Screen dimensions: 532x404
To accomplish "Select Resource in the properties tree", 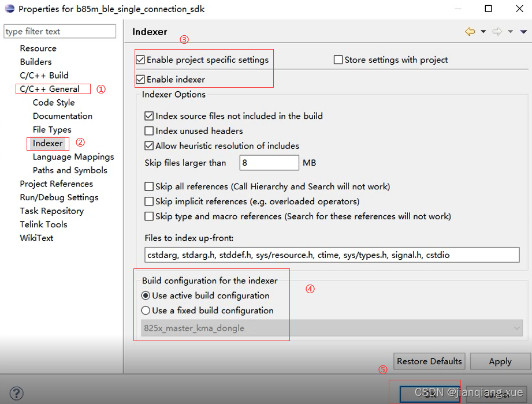I will click(38, 48).
